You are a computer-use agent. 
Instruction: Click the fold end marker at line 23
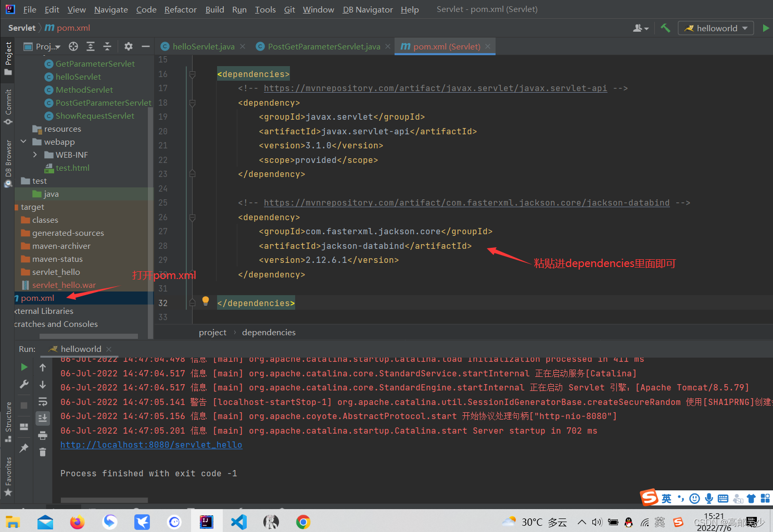192,174
